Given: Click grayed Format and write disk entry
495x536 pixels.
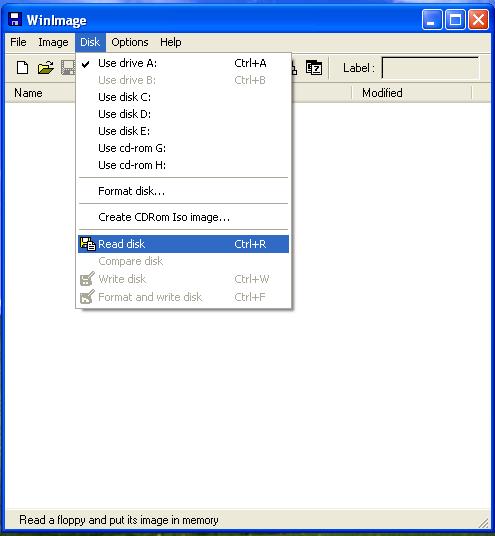Looking at the screenshot, I should click(x=183, y=297).
